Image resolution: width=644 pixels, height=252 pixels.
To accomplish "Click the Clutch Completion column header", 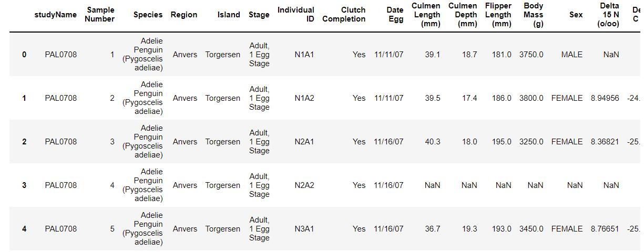I will pos(344,15).
